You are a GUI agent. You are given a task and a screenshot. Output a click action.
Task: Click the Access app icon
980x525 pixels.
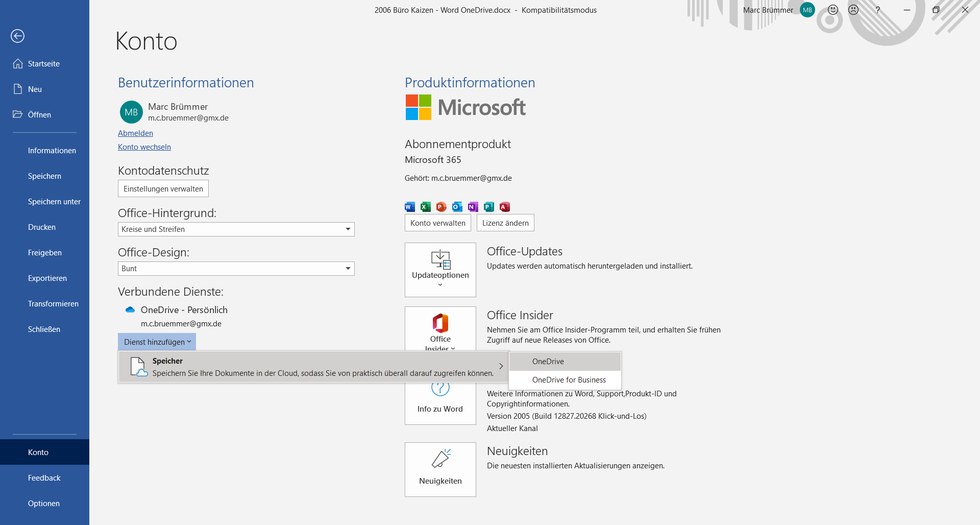click(505, 207)
